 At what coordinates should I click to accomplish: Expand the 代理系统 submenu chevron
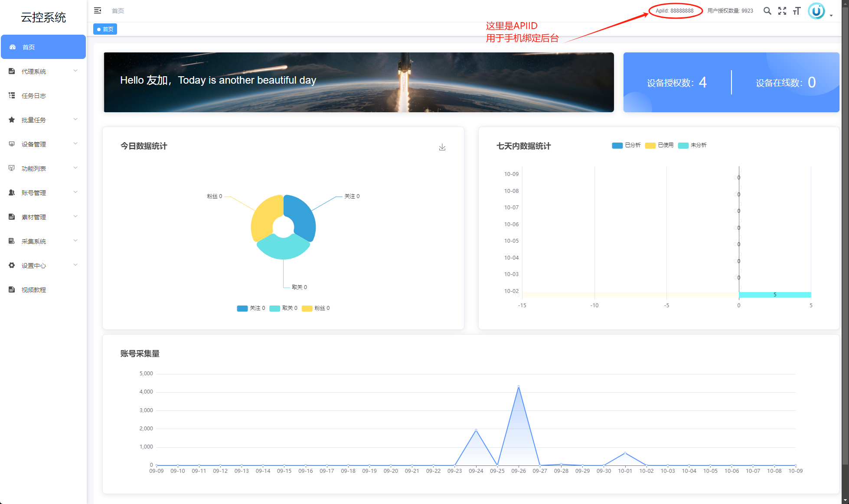[75, 71]
